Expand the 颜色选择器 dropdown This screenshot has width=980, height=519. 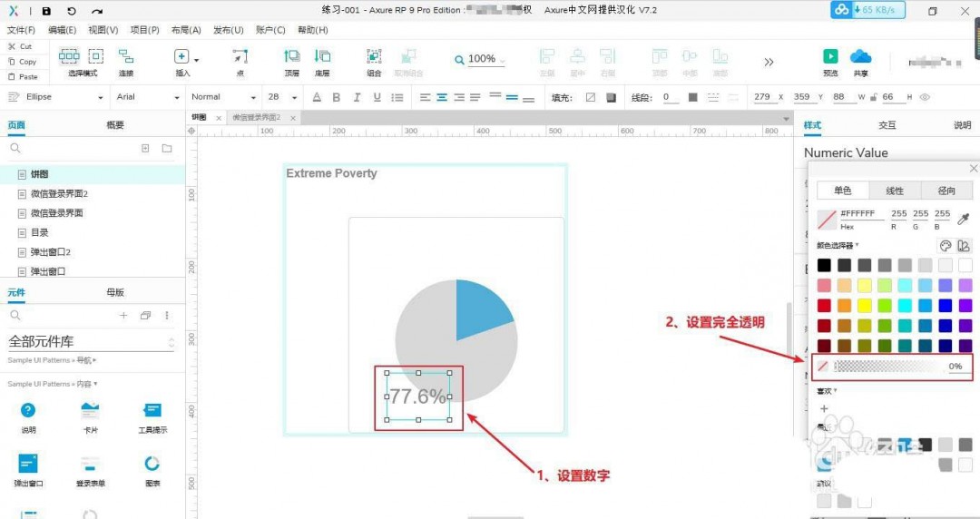pos(838,245)
